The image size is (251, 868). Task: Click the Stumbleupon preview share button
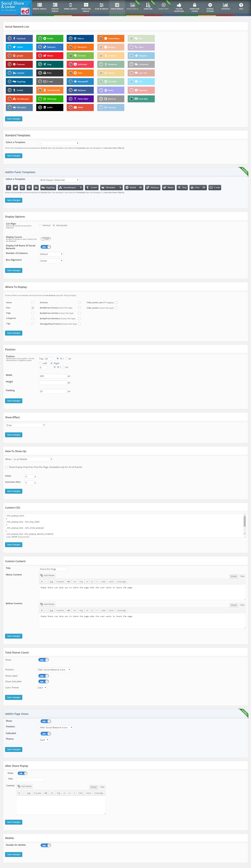point(70,187)
